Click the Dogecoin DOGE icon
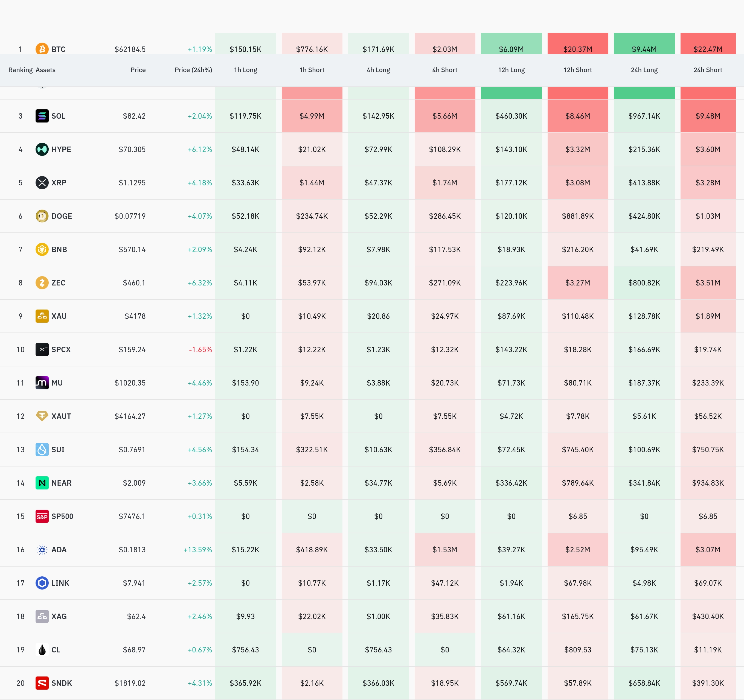 [x=42, y=216]
